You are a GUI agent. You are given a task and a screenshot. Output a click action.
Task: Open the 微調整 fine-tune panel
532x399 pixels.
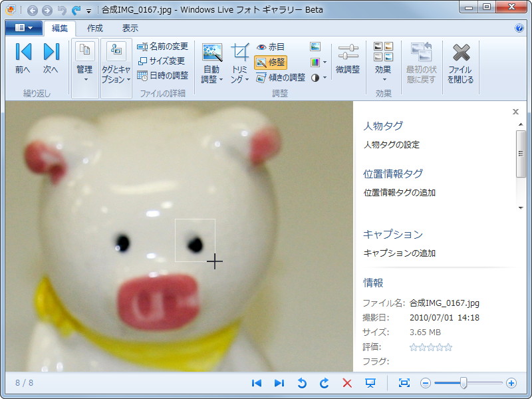pyautogui.click(x=348, y=60)
